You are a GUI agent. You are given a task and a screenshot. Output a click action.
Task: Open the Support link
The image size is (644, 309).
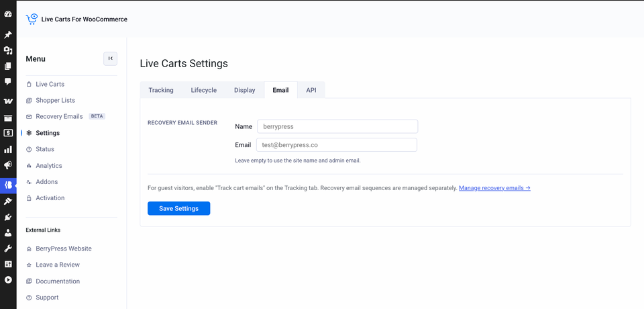pyautogui.click(x=47, y=298)
